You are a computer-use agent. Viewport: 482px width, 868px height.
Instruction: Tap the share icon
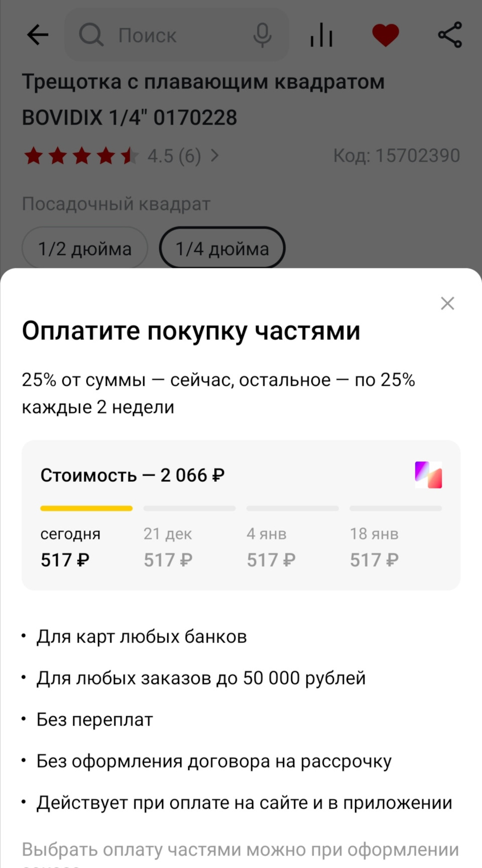coord(450,35)
